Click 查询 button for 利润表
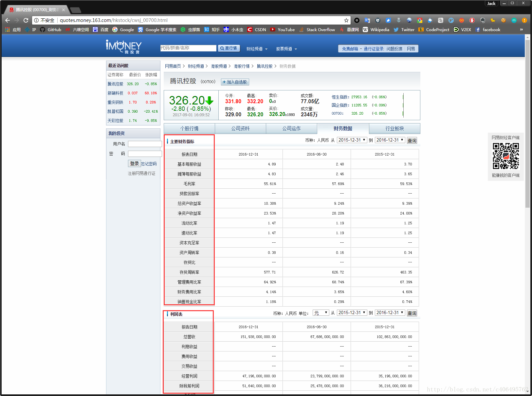Image resolution: width=532 pixels, height=396 pixels. click(412, 313)
